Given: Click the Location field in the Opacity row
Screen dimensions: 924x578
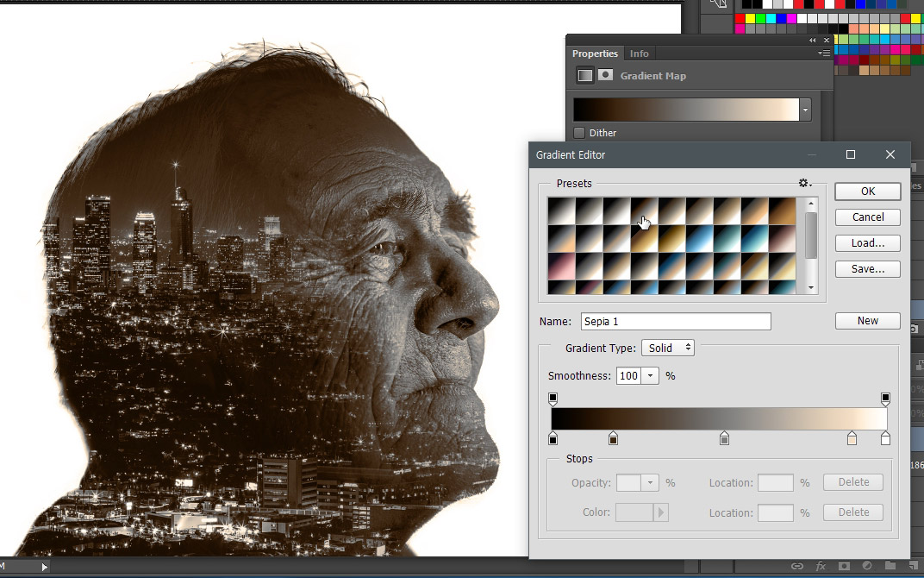Looking at the screenshot, I should click(x=776, y=482).
